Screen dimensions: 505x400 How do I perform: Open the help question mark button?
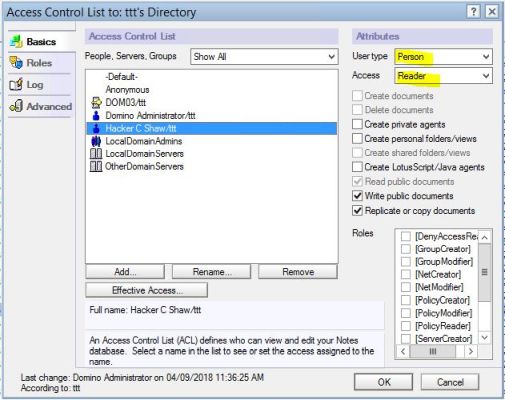coord(473,12)
